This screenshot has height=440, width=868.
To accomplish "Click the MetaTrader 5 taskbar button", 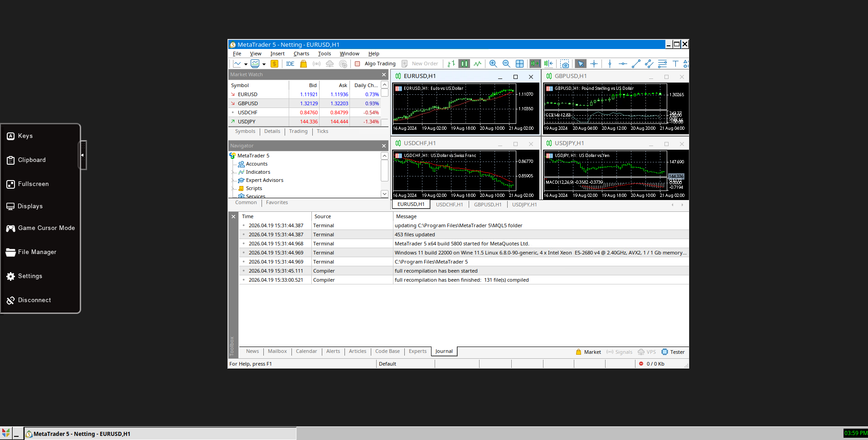I will pyautogui.click(x=160, y=434).
